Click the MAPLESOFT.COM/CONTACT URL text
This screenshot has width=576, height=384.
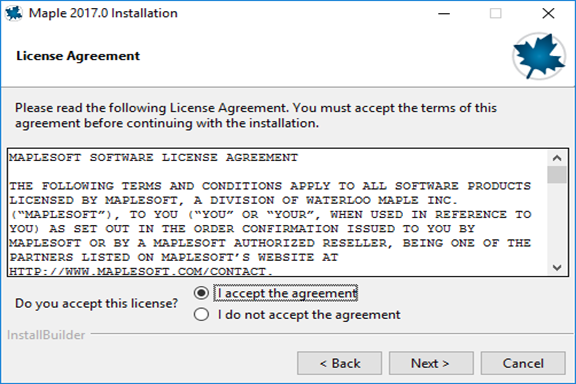coord(141,271)
